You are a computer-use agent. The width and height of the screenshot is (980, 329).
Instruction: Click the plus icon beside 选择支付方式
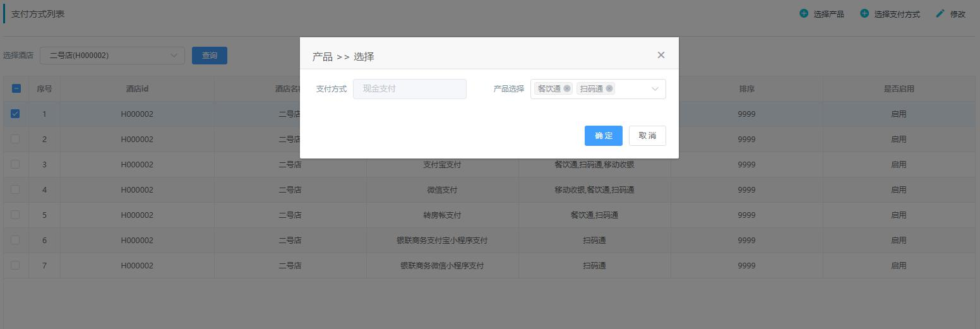coord(864,13)
